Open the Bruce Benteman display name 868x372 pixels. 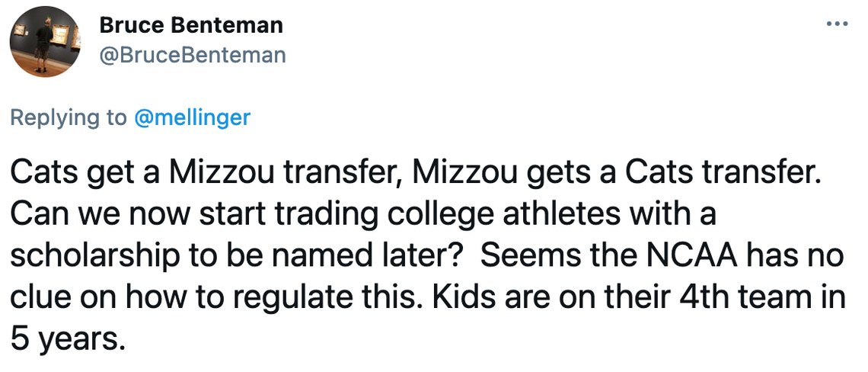tap(191, 25)
